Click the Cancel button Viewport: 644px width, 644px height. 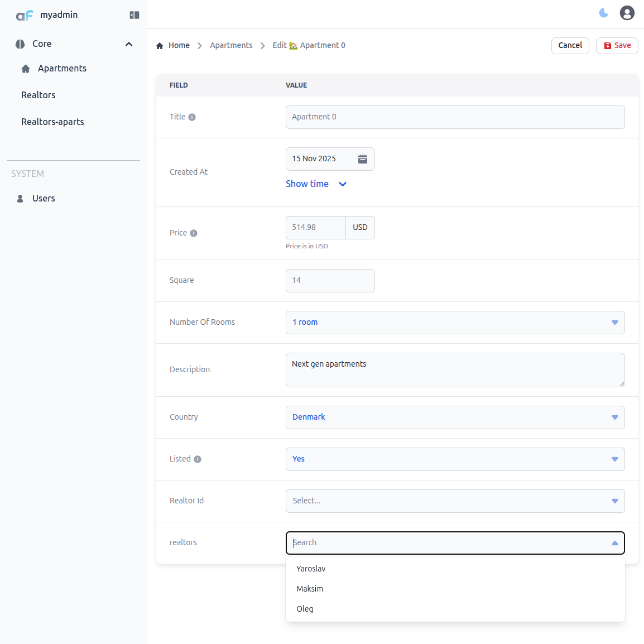[570, 46]
